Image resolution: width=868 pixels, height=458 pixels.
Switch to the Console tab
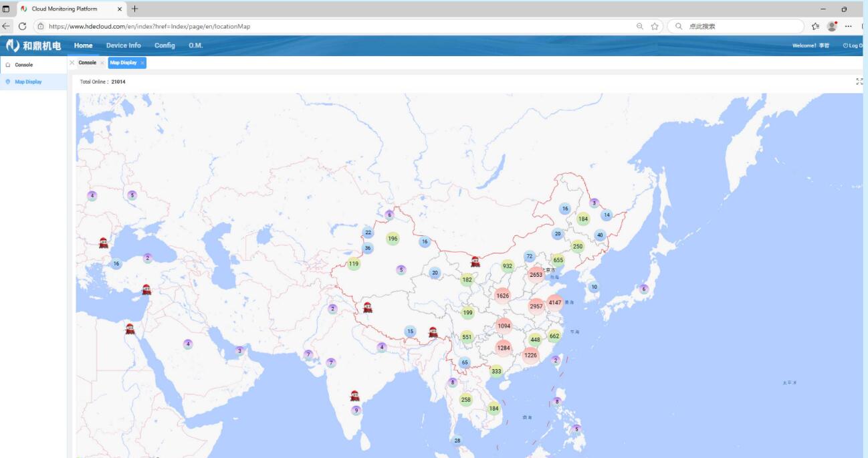[87, 63]
